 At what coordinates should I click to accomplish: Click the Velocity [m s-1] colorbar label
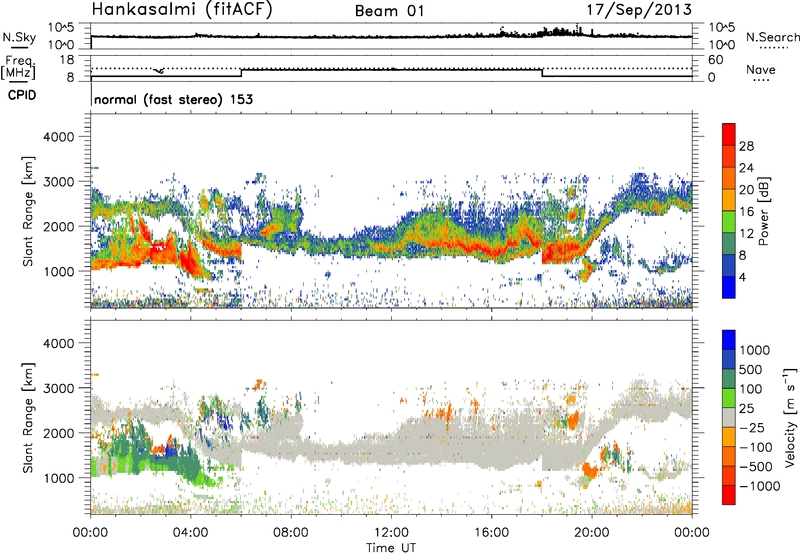coord(790,417)
